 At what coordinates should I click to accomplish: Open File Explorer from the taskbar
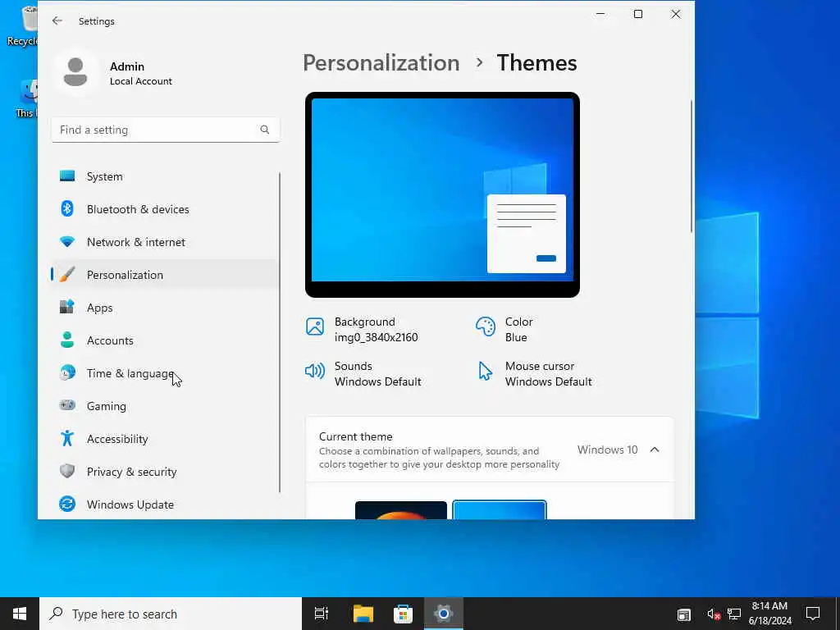click(x=363, y=614)
